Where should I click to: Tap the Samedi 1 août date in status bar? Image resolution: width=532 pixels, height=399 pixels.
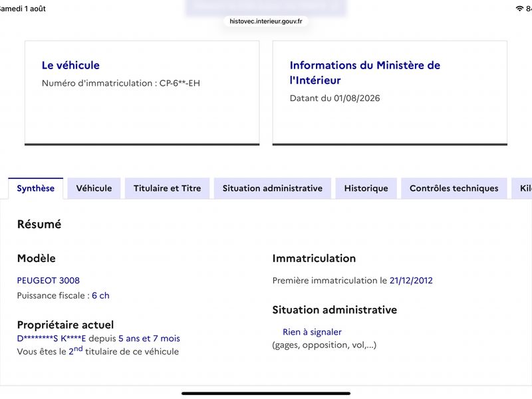[x=23, y=9]
